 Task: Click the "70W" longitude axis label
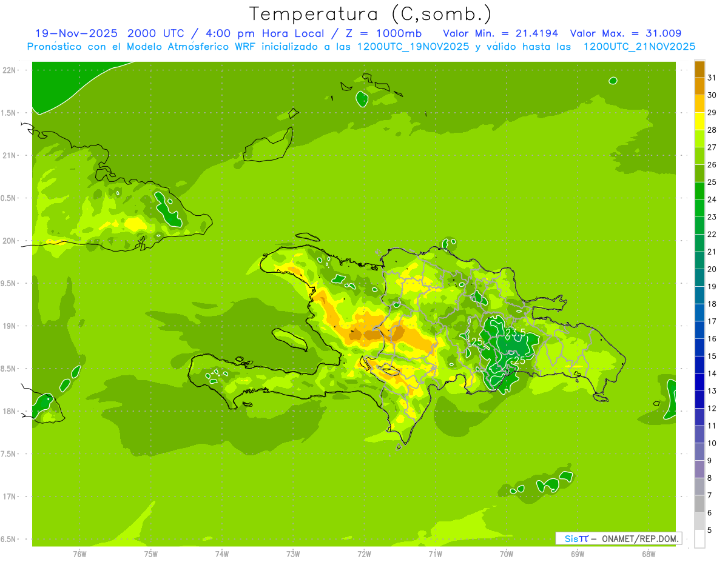tap(507, 554)
